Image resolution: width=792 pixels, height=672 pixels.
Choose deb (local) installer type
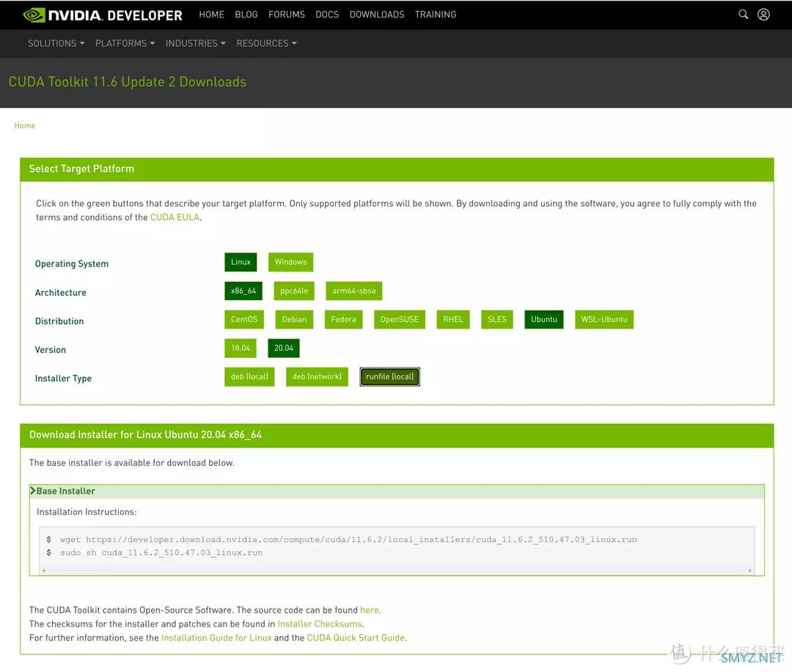pyautogui.click(x=249, y=376)
